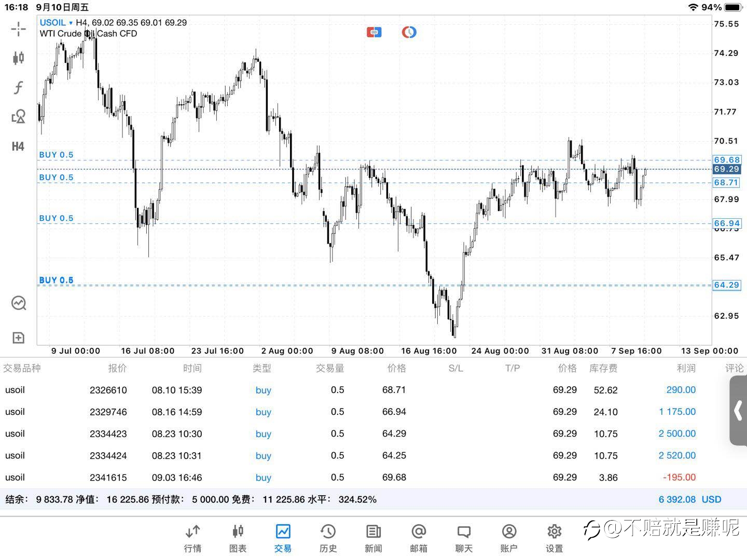Switch to the 交易 trade tab
Viewport: 747px width, 560px height.
pos(283,538)
